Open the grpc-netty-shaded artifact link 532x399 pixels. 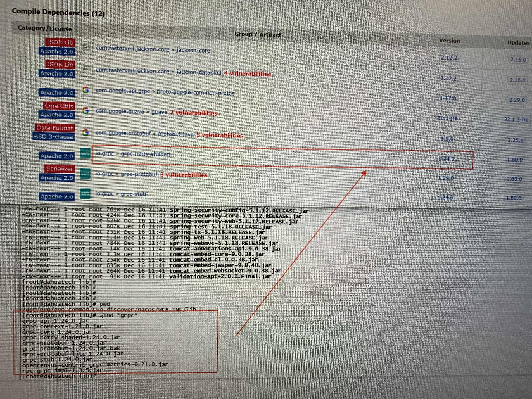click(x=145, y=154)
